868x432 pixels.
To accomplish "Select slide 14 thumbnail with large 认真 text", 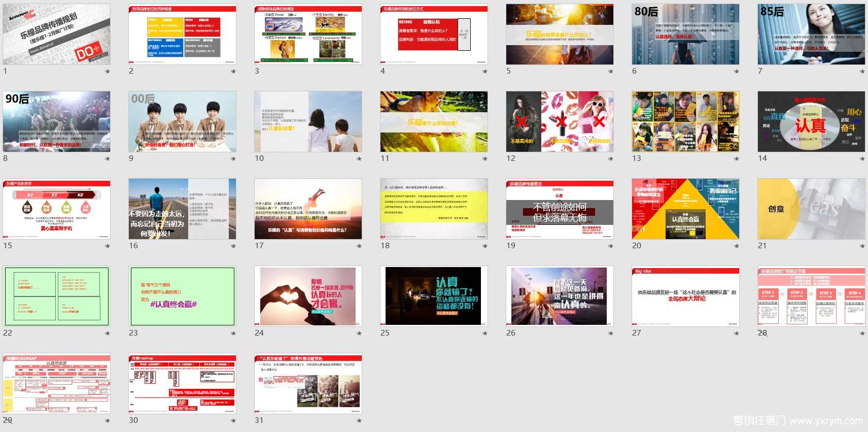I will 811,122.
